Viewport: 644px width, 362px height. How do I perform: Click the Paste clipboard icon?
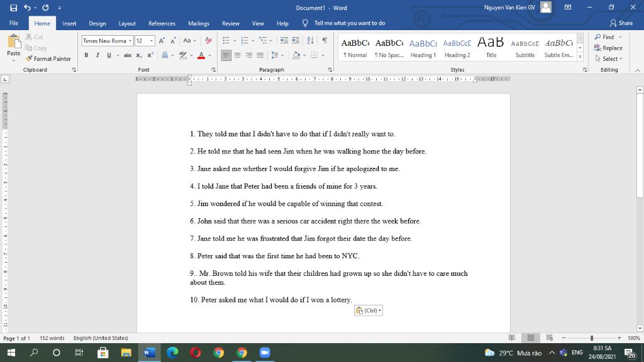(x=14, y=42)
